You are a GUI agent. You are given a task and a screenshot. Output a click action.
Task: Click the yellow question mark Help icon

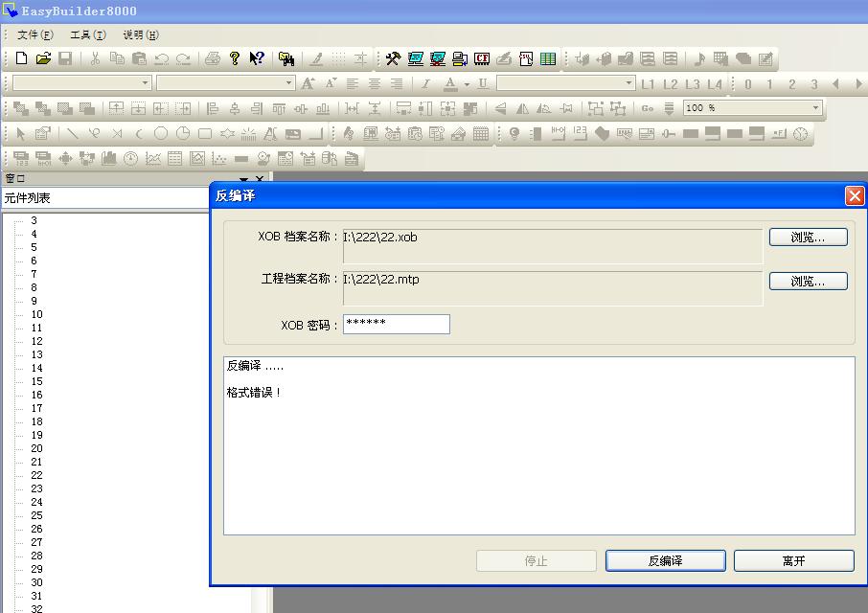pos(235,58)
